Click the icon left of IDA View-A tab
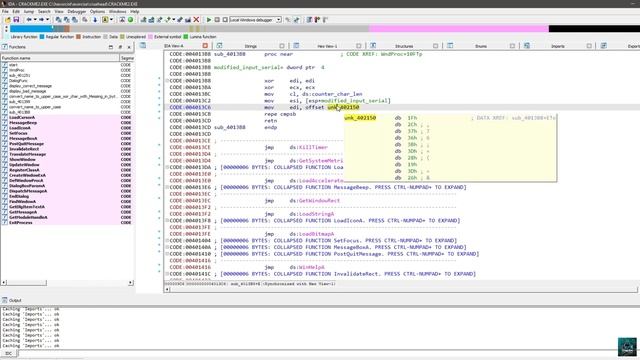Viewport: 640px width, 360px height. point(143,45)
